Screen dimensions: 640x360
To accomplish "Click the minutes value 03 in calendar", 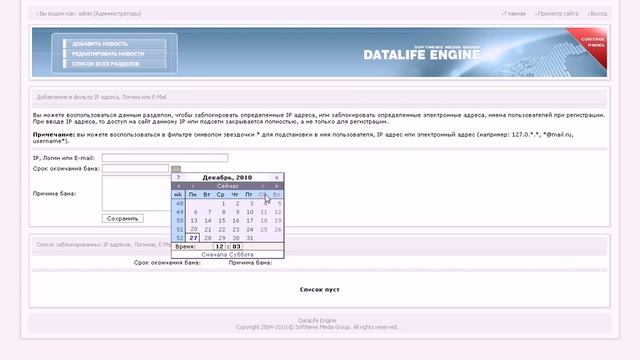I will coord(236,247).
